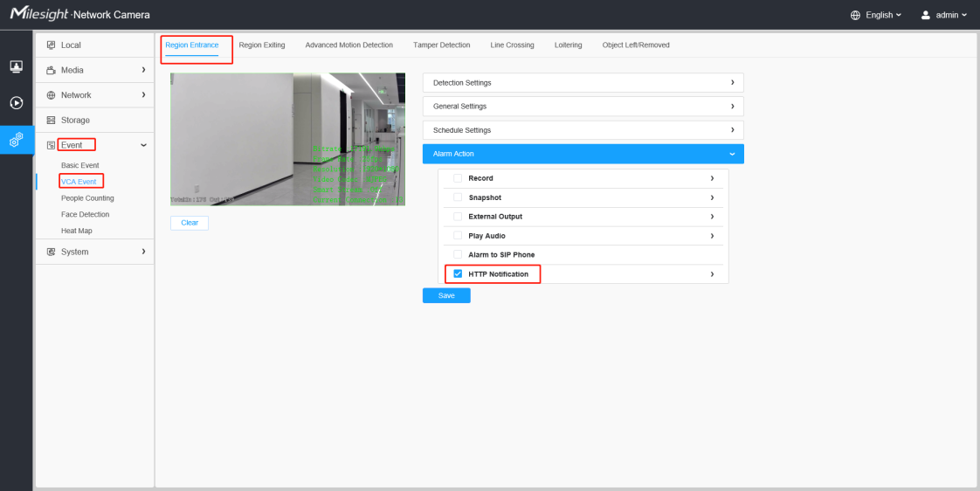Click the Clear button
The image size is (980, 491).
tap(190, 223)
